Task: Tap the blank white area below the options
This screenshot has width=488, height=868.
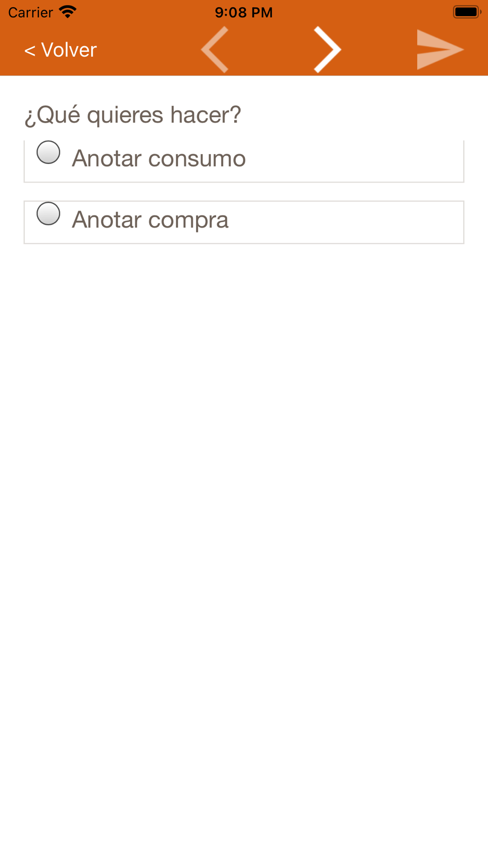Action: tap(244, 488)
